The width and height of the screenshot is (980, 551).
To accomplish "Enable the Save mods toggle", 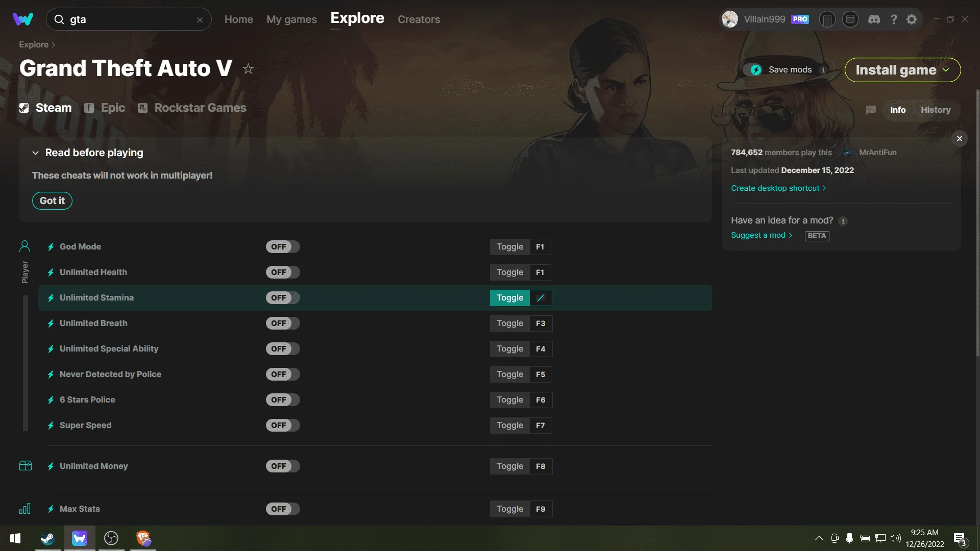I will point(753,70).
